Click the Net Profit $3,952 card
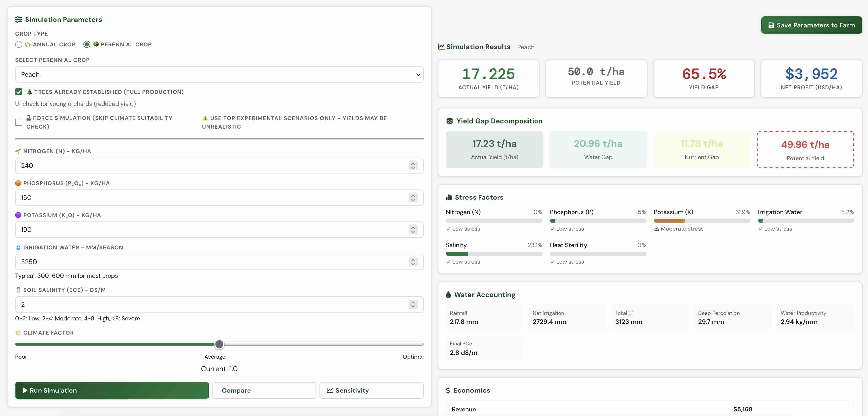This screenshot has height=416, width=868. coord(812,79)
